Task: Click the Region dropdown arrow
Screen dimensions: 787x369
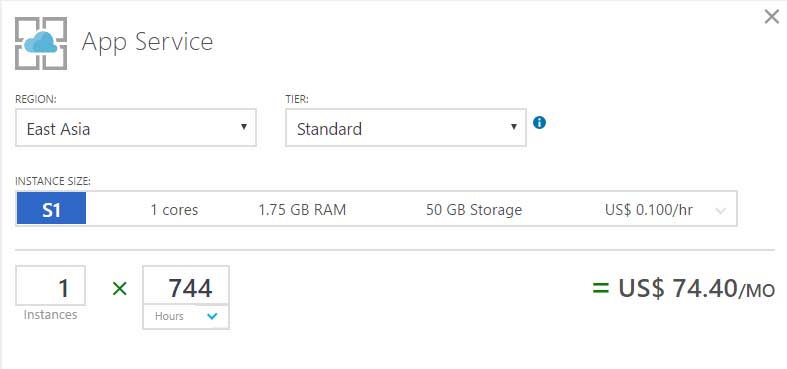Action: [244, 127]
